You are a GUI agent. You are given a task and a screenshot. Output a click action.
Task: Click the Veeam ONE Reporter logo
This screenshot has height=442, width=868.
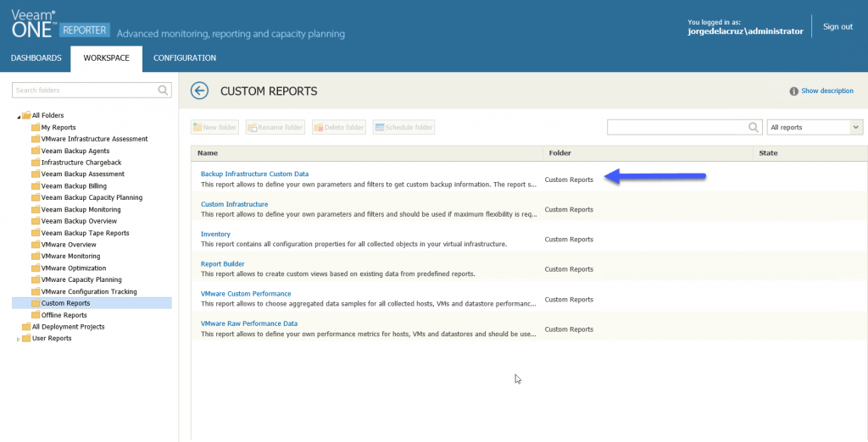click(x=60, y=25)
